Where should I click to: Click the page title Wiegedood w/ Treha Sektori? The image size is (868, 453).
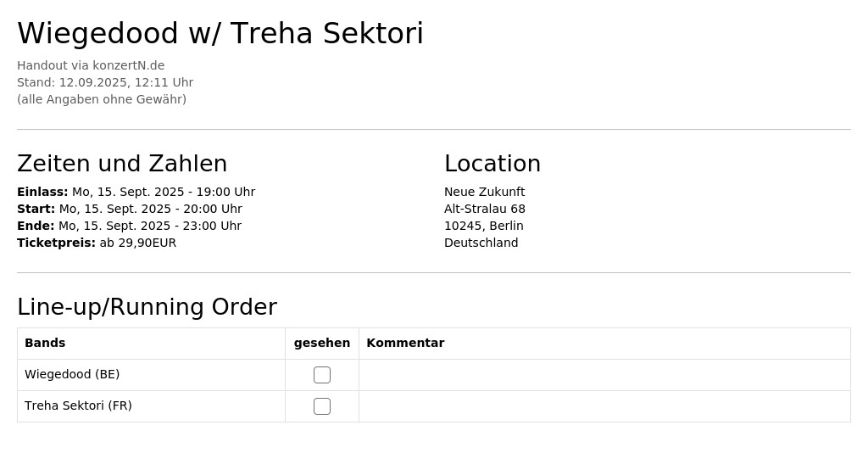click(220, 33)
